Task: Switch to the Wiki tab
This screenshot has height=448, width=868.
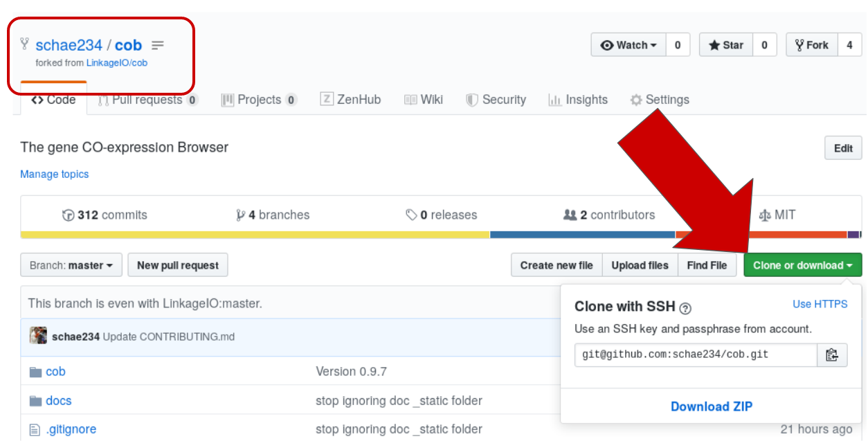Action: point(424,100)
